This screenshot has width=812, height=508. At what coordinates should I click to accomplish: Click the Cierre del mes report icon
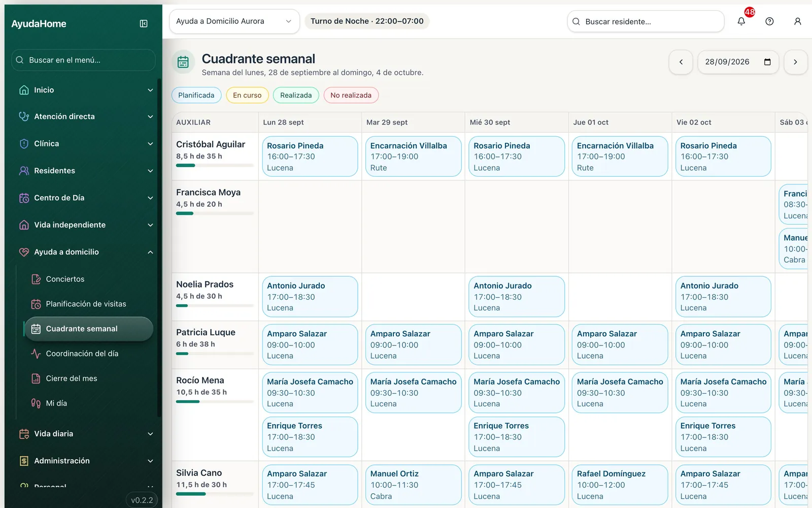pos(36,378)
